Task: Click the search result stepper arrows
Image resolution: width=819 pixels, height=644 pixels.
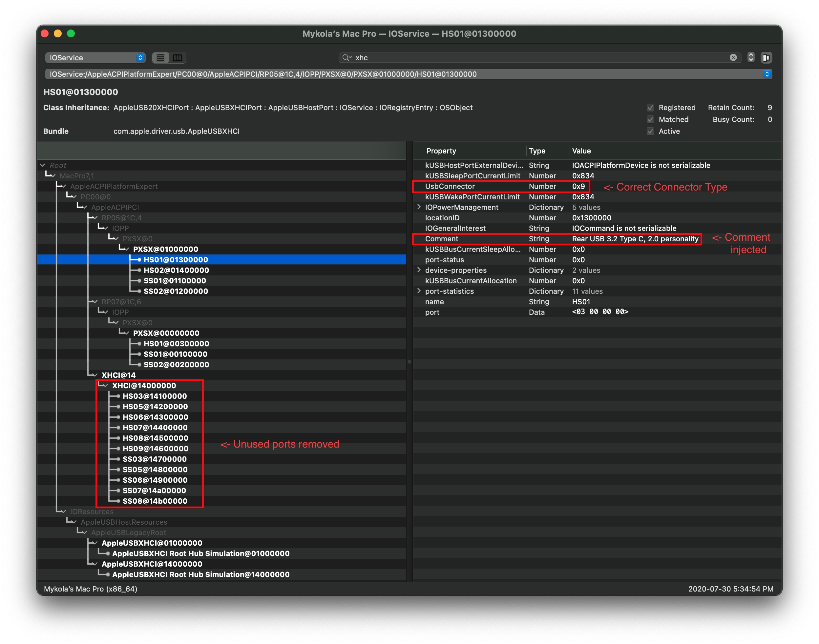Action: 751,57
